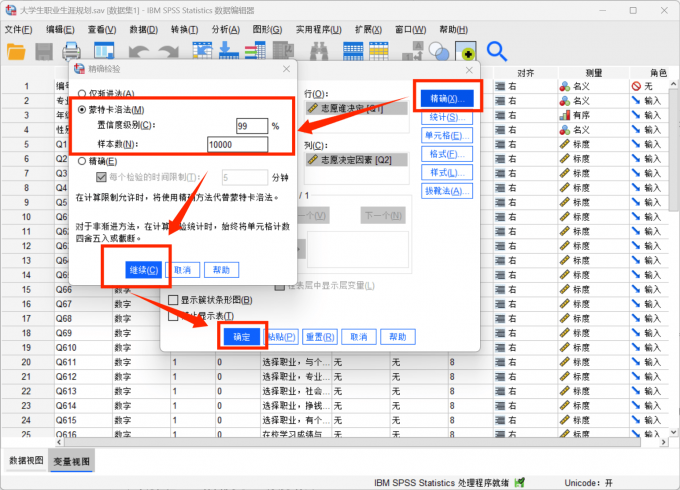Image resolution: width=680 pixels, height=490 pixels.
Task: Enable the 显示簇状条形图 checkbox
Action: (x=173, y=300)
